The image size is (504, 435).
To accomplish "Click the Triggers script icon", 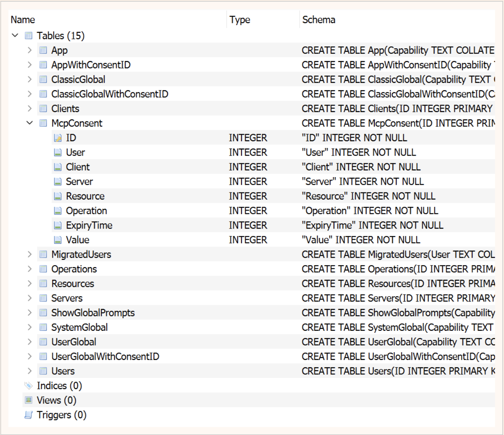I will [28, 415].
